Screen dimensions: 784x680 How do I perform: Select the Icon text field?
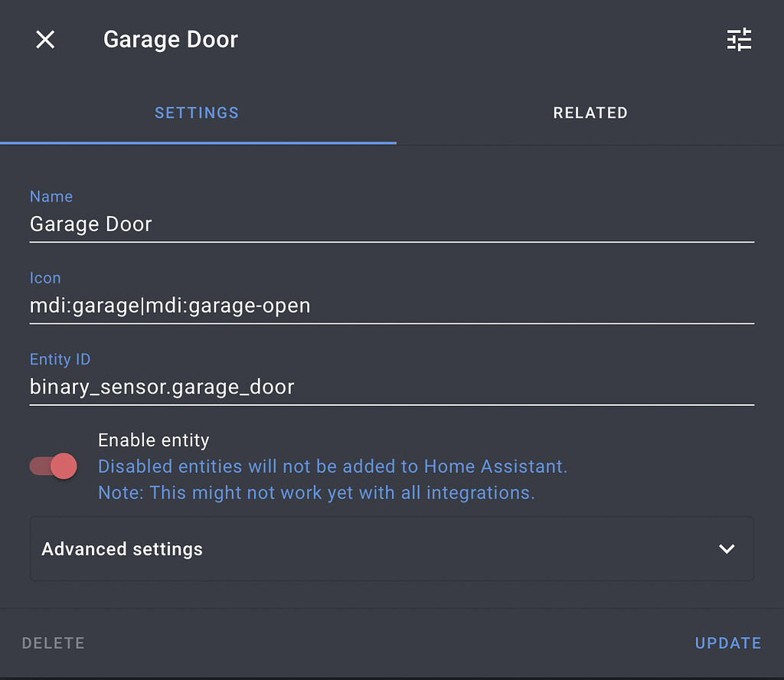306,305
